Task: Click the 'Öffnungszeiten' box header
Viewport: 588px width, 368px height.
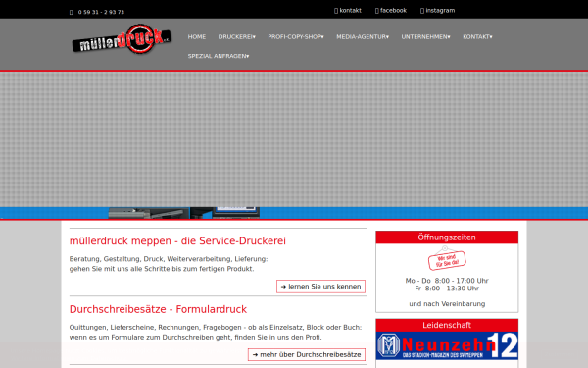Action: tap(447, 237)
